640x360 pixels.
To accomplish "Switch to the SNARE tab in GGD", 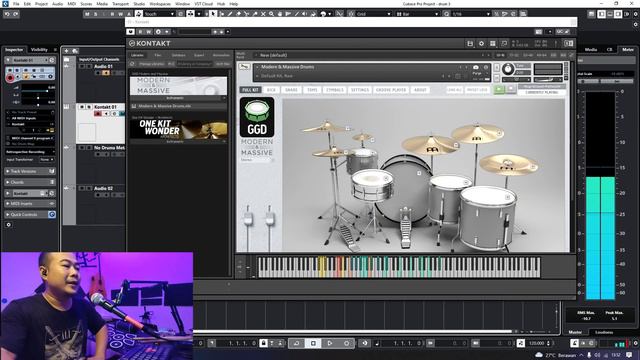I will (291, 90).
